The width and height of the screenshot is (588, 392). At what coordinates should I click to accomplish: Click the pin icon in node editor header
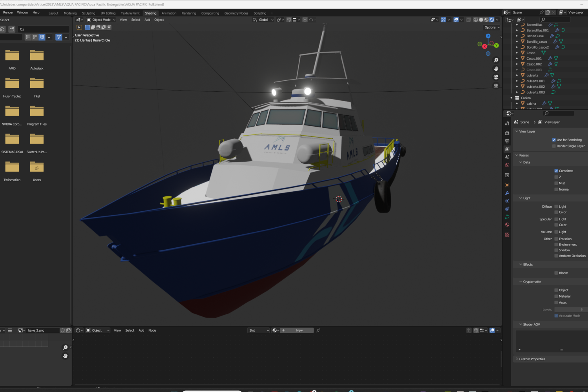(318, 330)
